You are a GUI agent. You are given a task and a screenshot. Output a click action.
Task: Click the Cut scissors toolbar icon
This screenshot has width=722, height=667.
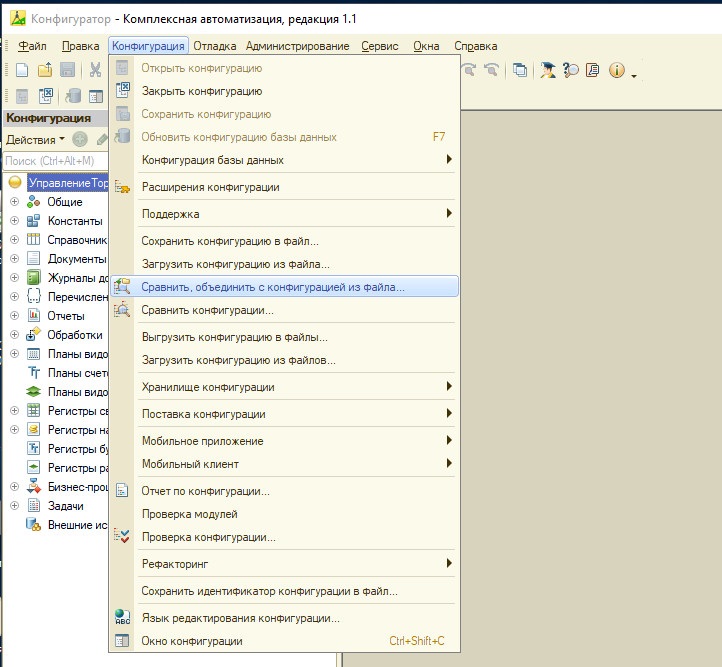click(x=95, y=70)
